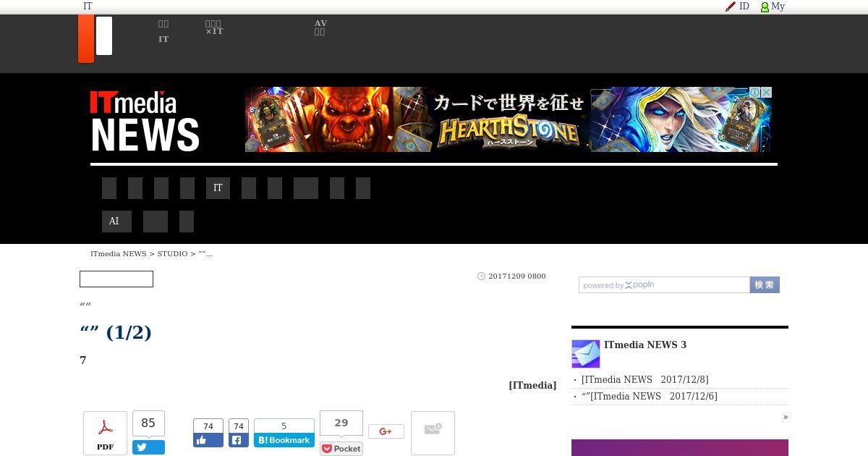Screen dimensions: 868x456
Task: Open the My account link with user icon
Action: click(x=773, y=7)
